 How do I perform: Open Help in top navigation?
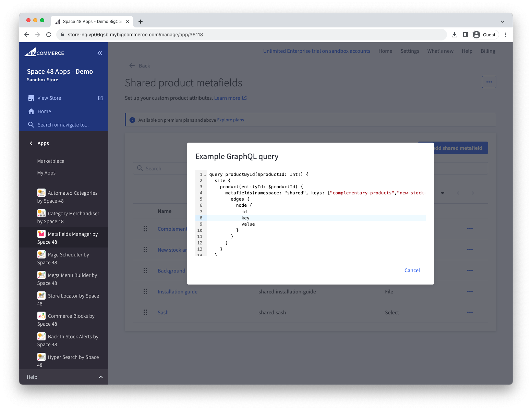(467, 51)
